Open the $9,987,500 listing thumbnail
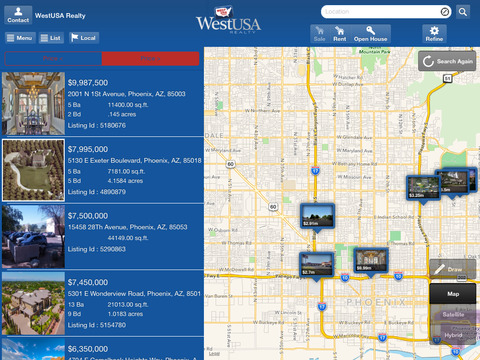Viewport: 480px width, 360px height. (x=33, y=103)
